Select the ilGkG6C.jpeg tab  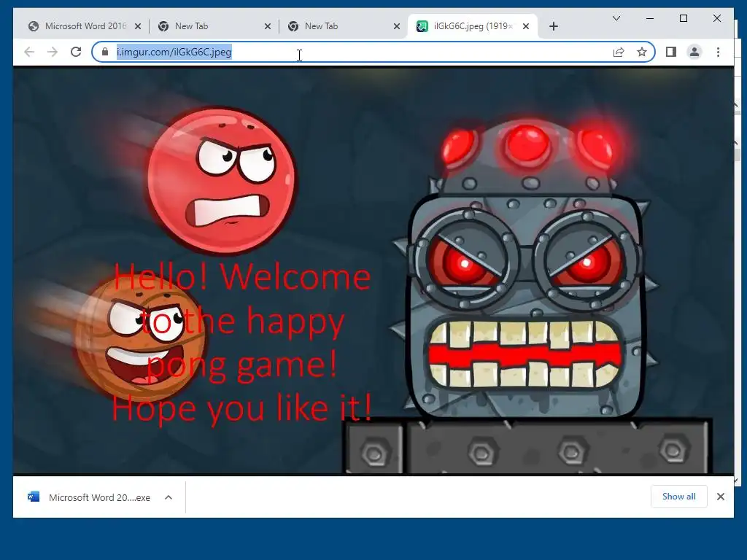(x=472, y=26)
